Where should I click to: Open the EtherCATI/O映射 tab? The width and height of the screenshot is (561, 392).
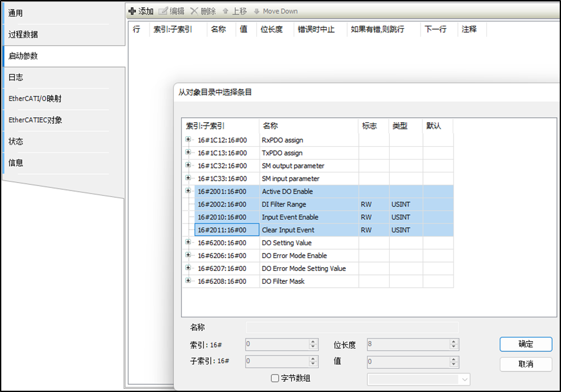coord(35,99)
